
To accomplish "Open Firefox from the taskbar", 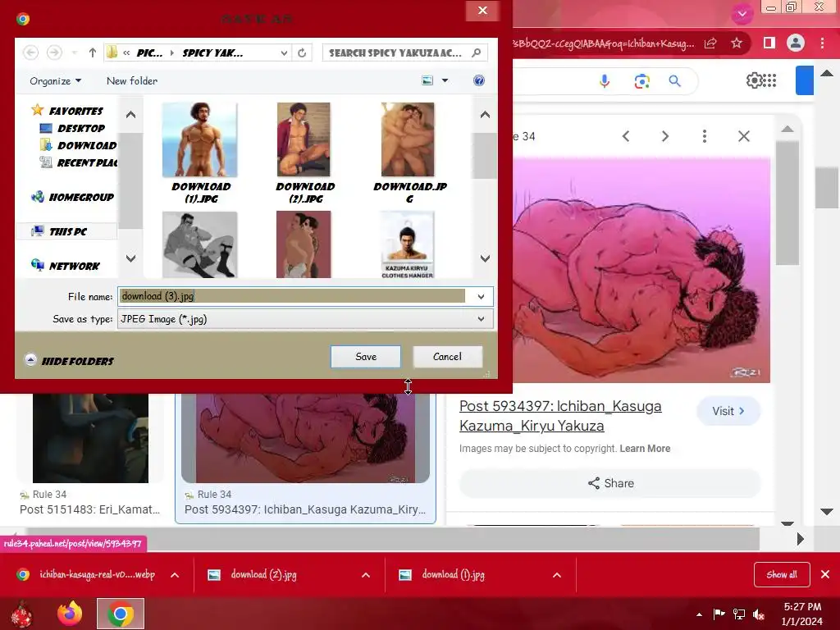I will [70, 614].
